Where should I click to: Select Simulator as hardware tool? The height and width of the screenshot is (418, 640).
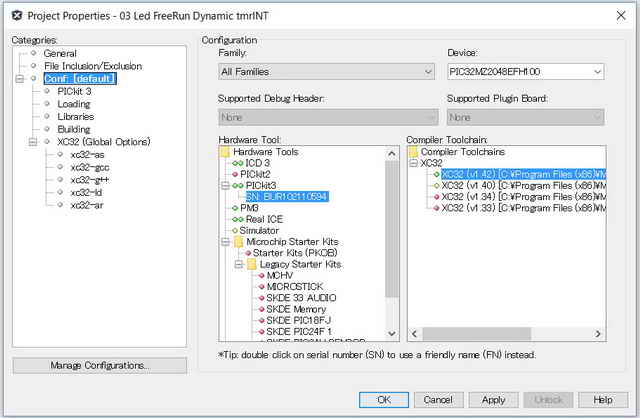[259, 231]
